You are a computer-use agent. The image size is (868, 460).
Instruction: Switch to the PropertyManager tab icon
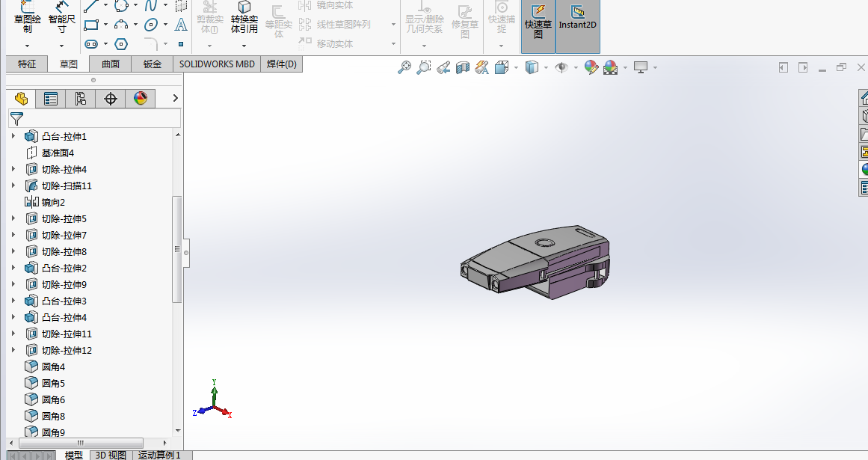pyautogui.click(x=51, y=99)
